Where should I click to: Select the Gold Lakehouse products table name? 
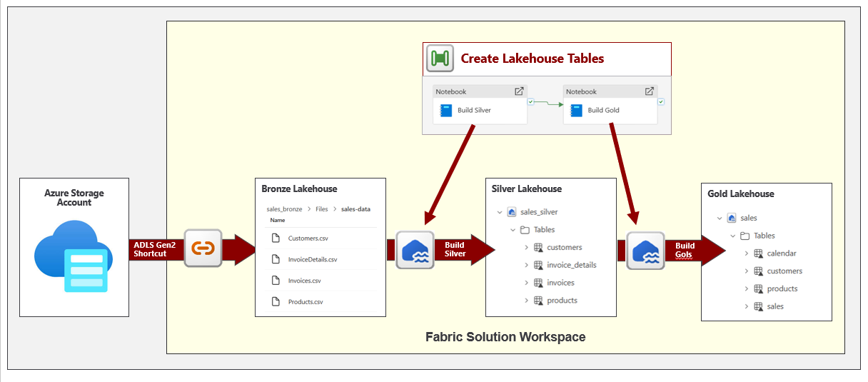[782, 289]
